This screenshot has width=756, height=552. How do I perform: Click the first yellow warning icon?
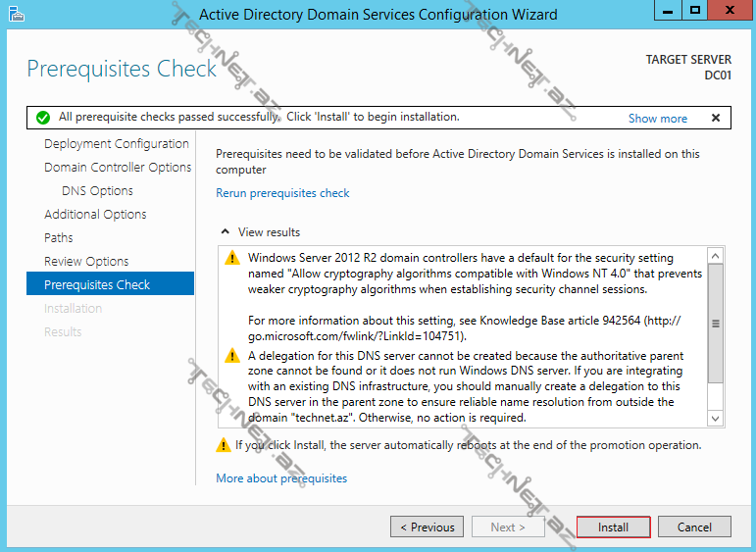click(x=231, y=258)
